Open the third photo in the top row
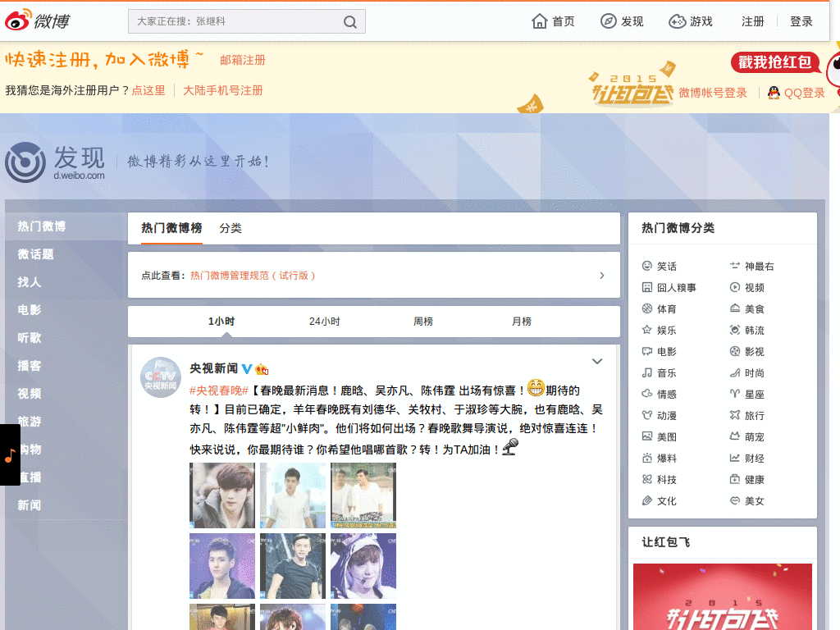 (363, 495)
